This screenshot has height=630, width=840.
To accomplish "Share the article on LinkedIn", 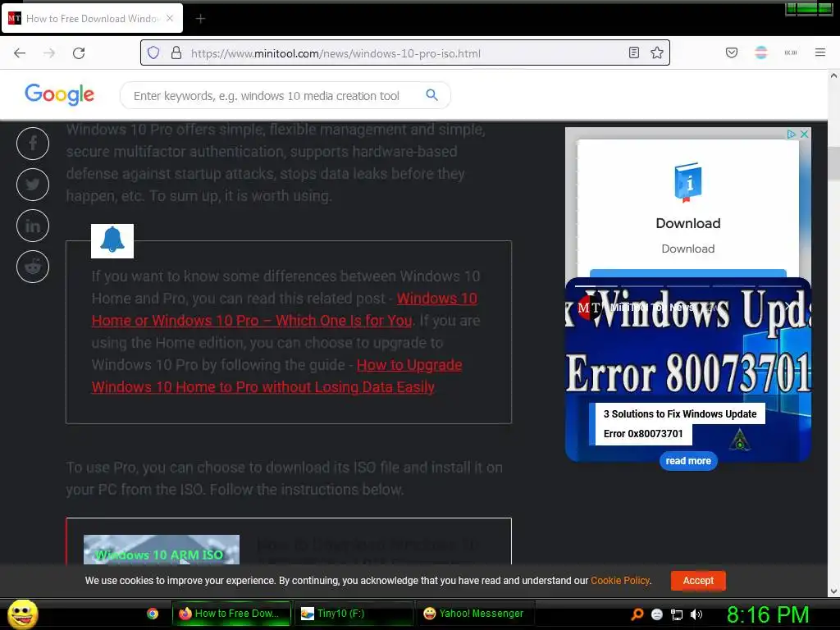I will pyautogui.click(x=33, y=226).
